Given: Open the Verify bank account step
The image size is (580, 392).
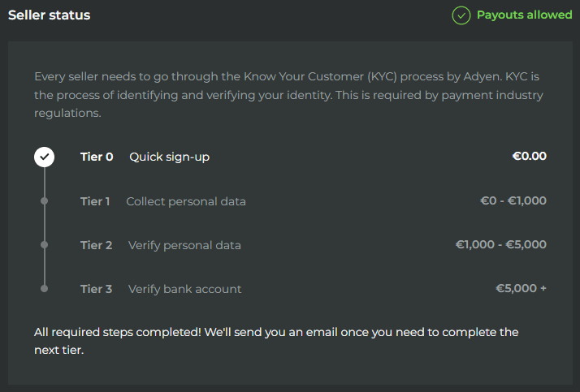Looking at the screenshot, I should coord(184,289).
